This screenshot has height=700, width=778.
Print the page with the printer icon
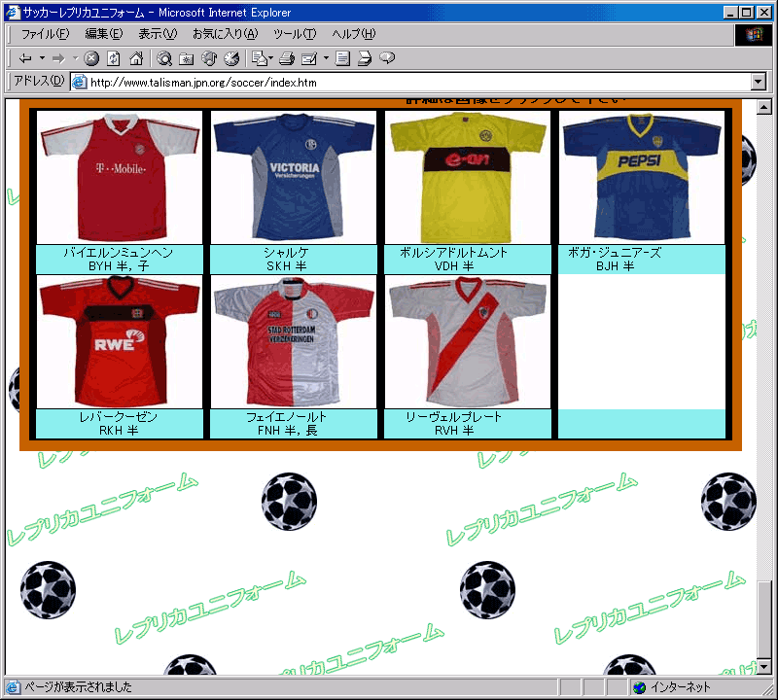coord(286,58)
